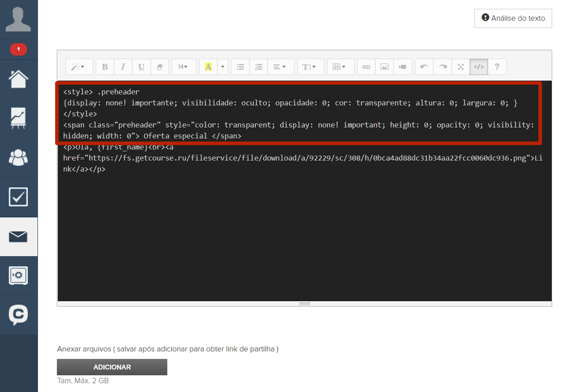Click the insert picture icon
This screenshot has width=568, height=392.
coord(384,67)
